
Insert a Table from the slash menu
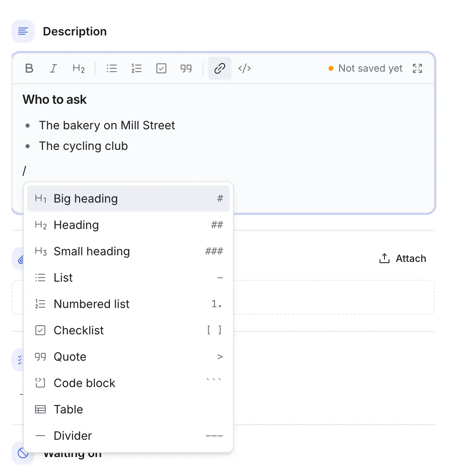click(x=128, y=410)
